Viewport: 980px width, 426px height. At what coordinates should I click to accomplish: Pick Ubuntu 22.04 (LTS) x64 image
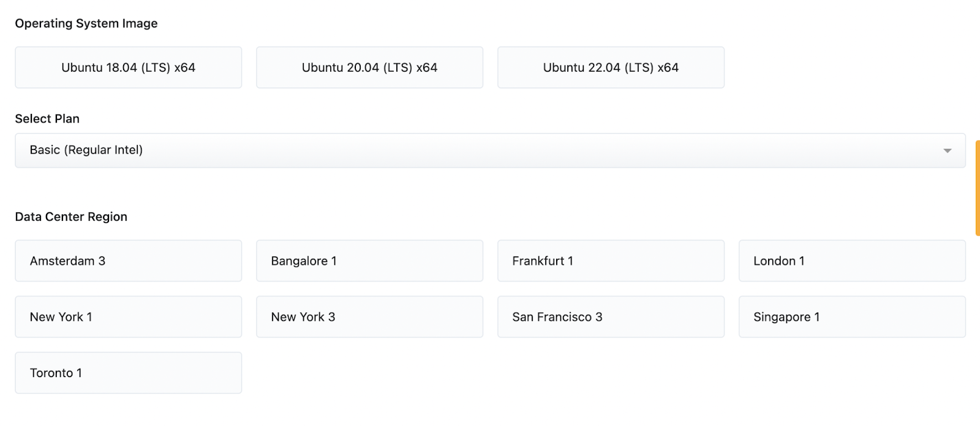(x=611, y=67)
